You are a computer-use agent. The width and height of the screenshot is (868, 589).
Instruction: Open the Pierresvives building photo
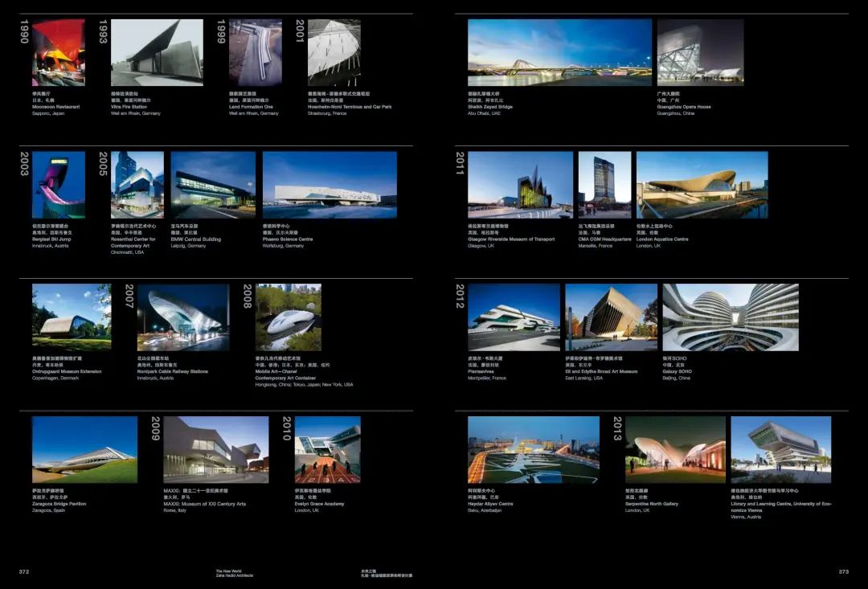514,317
